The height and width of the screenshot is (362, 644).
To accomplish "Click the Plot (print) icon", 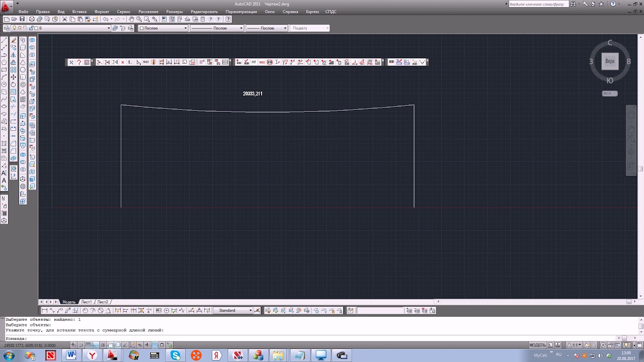I will point(32,19).
